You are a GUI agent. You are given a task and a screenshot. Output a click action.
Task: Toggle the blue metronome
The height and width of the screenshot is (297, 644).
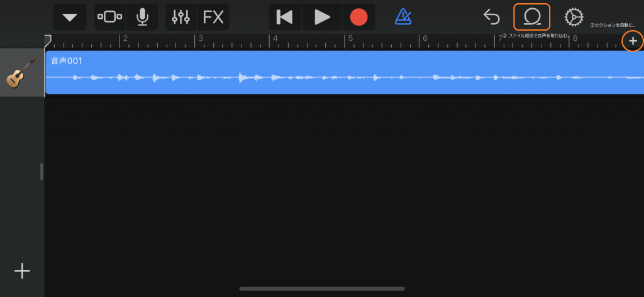403,17
